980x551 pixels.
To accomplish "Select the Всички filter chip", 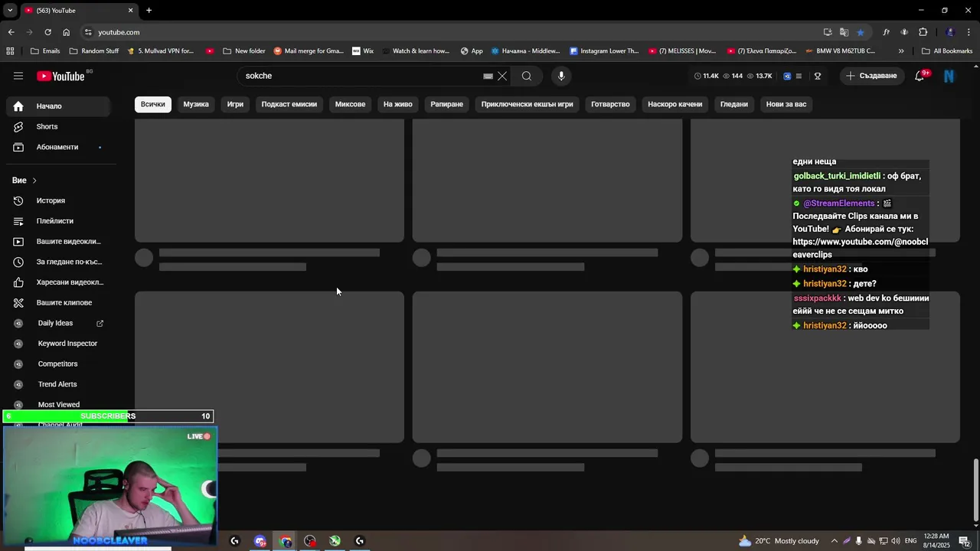I will pyautogui.click(x=152, y=104).
